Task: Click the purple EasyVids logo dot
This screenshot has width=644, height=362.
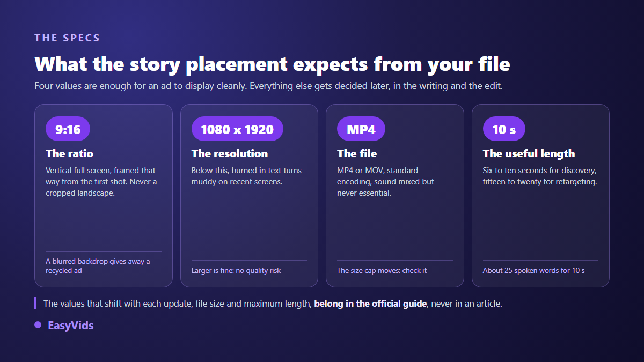Action: click(x=38, y=325)
